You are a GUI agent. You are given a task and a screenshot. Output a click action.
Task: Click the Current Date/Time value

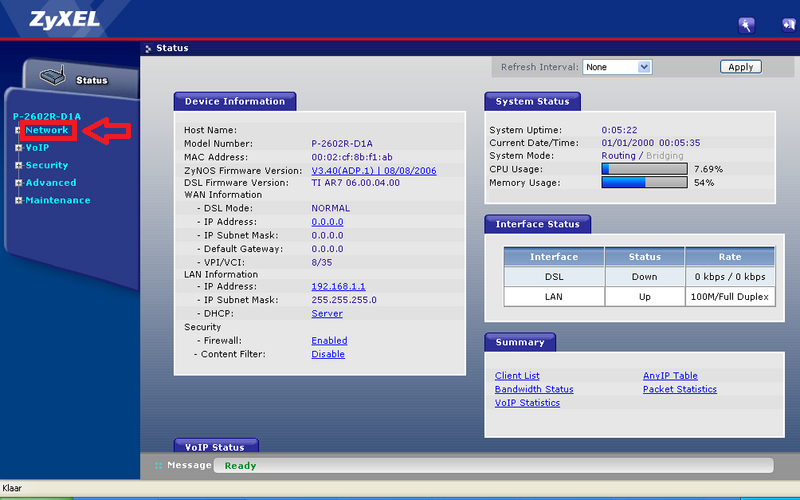tap(651, 143)
